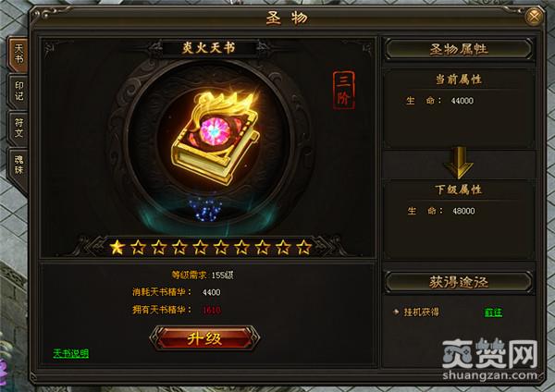
Task: Click the 炎火天书 title label
Action: [208, 47]
